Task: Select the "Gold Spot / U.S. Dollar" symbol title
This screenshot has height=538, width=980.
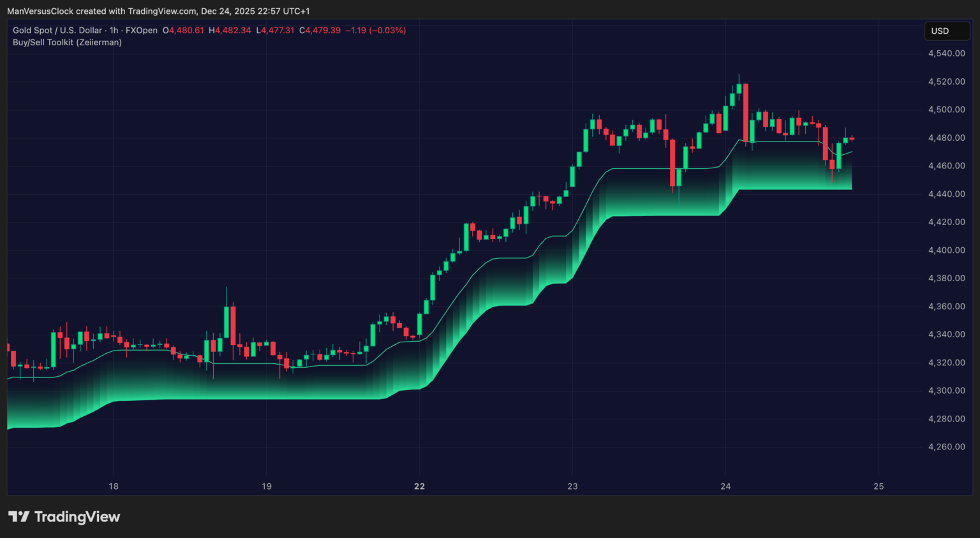Action: pos(56,30)
